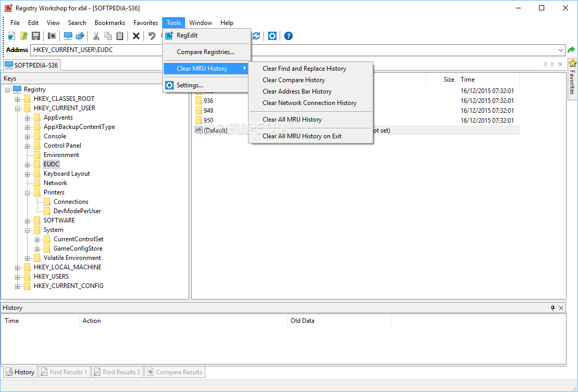Toggle Clear All MRU History on Exit
The image size is (578, 392).
point(311,136)
